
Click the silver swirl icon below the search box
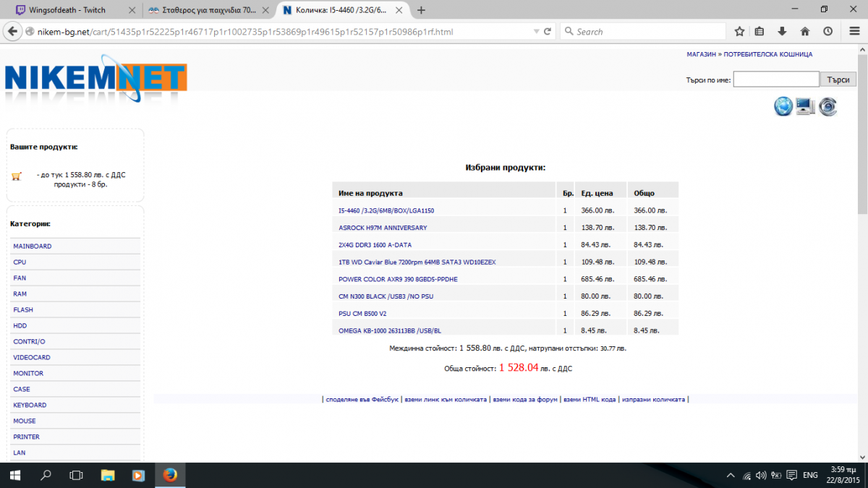coord(828,106)
